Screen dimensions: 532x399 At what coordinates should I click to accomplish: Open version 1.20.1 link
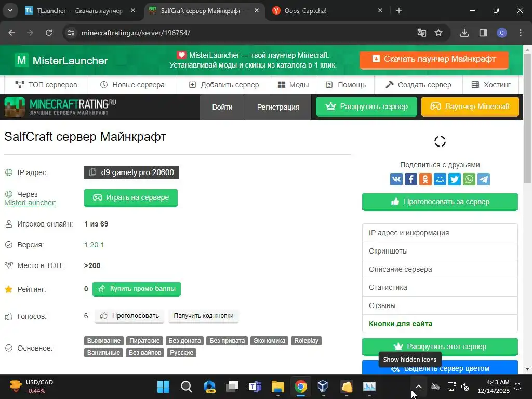click(x=94, y=245)
